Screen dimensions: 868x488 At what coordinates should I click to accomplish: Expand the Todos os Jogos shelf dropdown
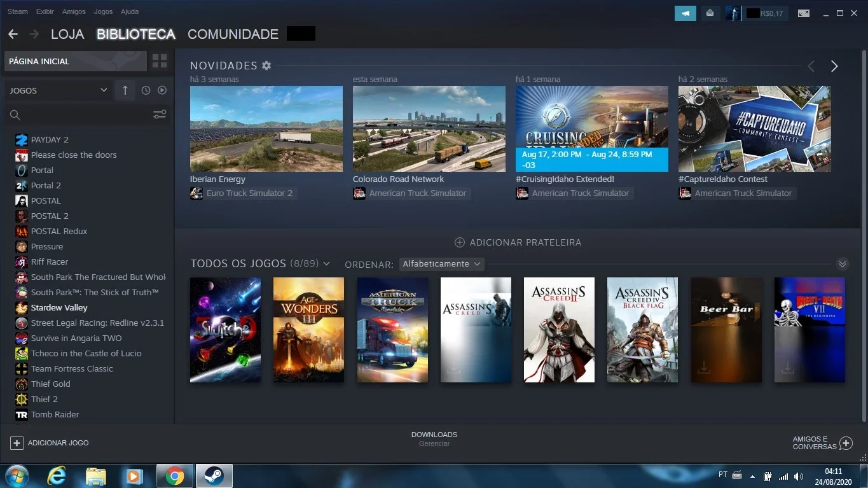pos(326,263)
